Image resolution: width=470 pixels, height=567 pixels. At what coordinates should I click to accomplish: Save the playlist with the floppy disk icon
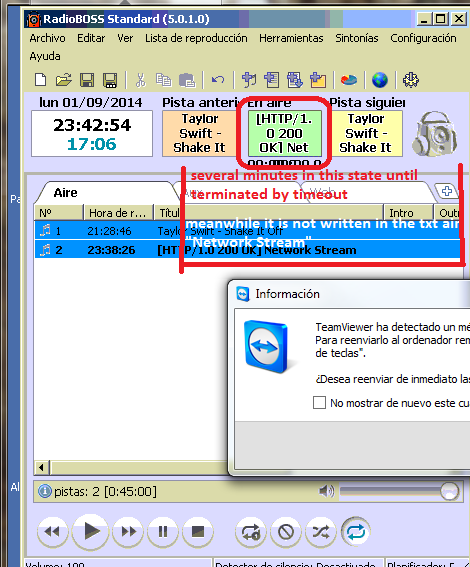(87, 80)
